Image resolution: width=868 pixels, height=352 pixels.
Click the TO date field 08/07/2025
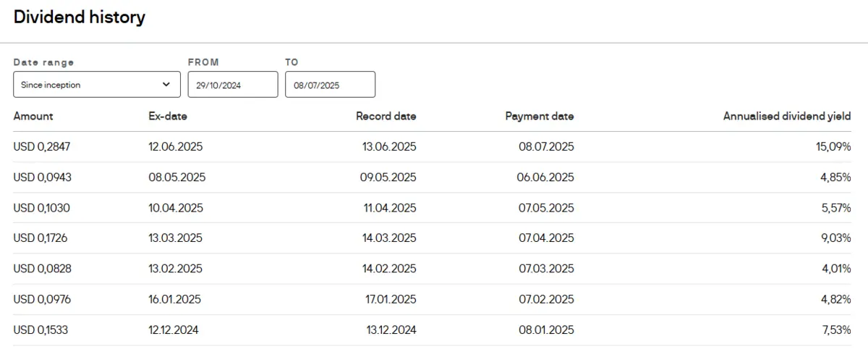point(330,84)
